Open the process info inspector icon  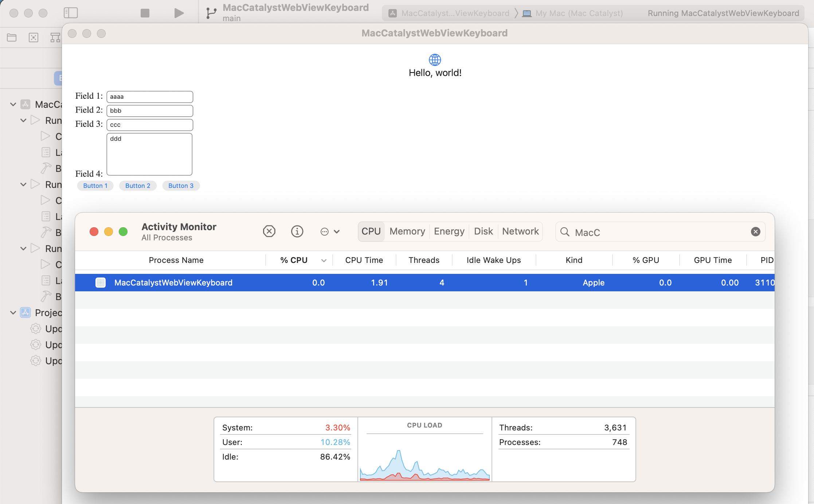[297, 231]
